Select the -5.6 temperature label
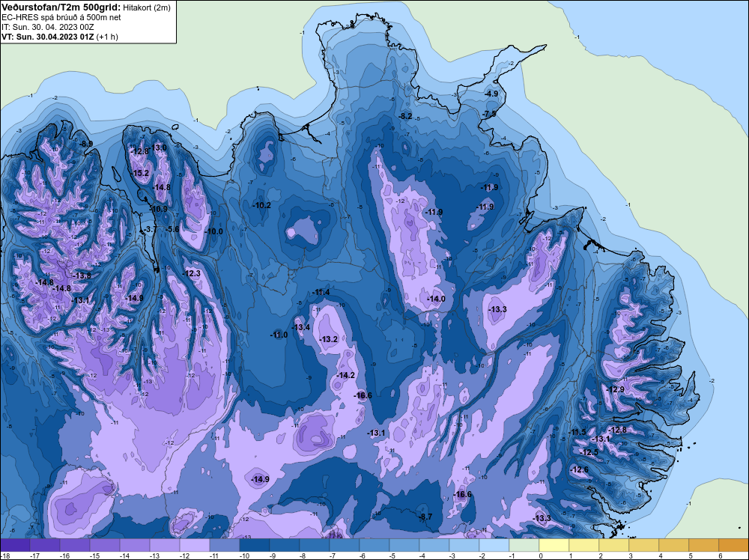Viewport: 749px width, 560px height. (x=172, y=229)
